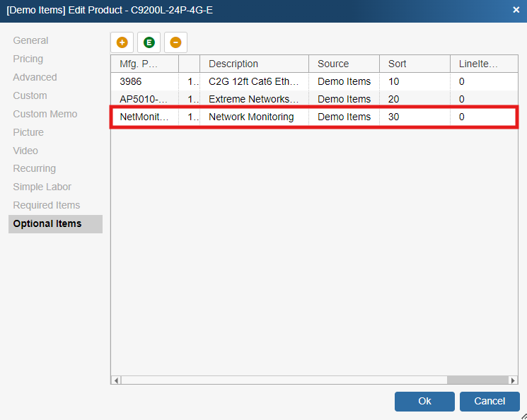Viewport: 527px width, 420px height.
Task: Click the green edit item icon
Action: coord(149,42)
